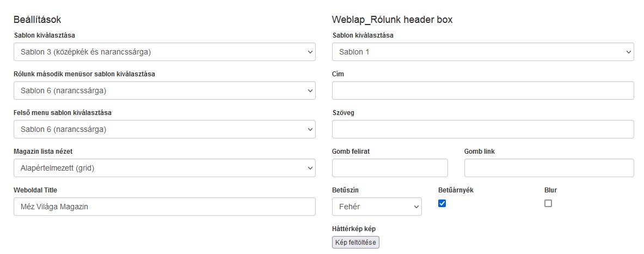
Task: Enable the Blur checkbox
Action: [x=548, y=203]
